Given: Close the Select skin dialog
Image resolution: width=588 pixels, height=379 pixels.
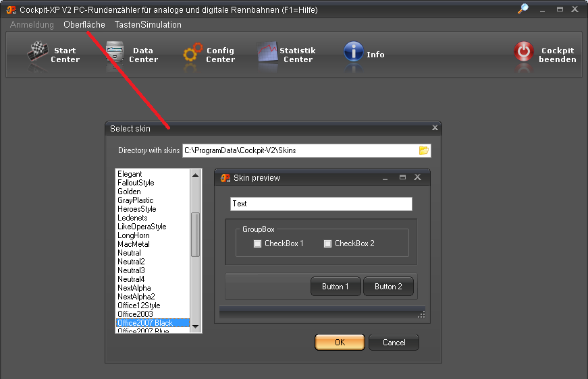Looking at the screenshot, I should click(x=435, y=127).
